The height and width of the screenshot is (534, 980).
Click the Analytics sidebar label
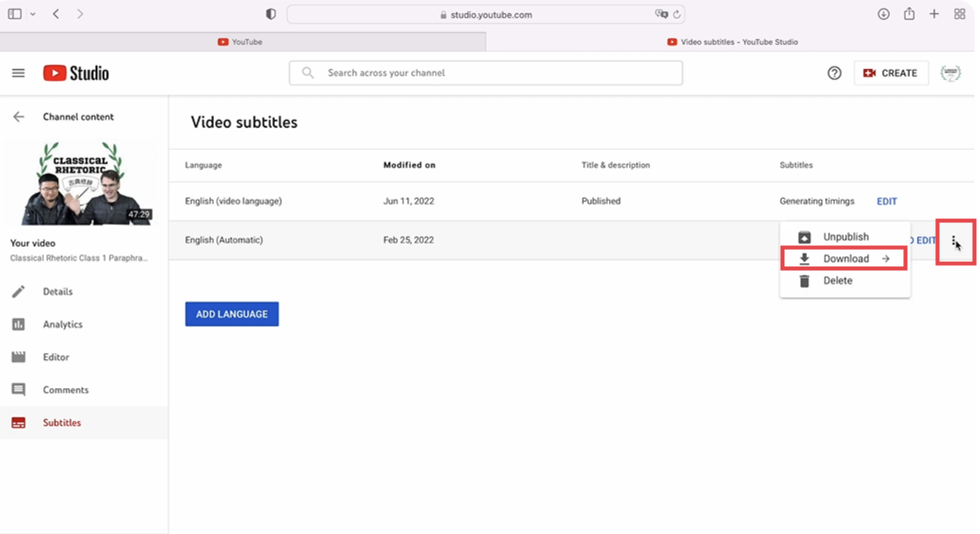[x=63, y=324]
